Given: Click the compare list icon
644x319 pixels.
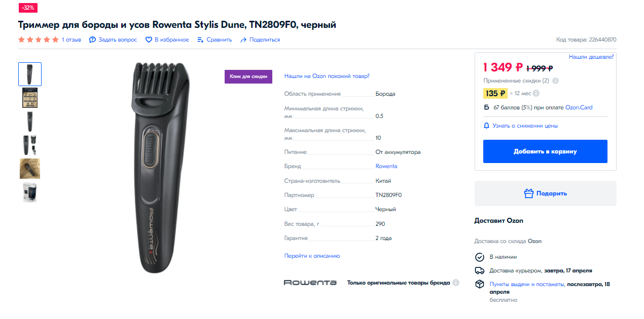Looking at the screenshot, I should (x=200, y=39).
